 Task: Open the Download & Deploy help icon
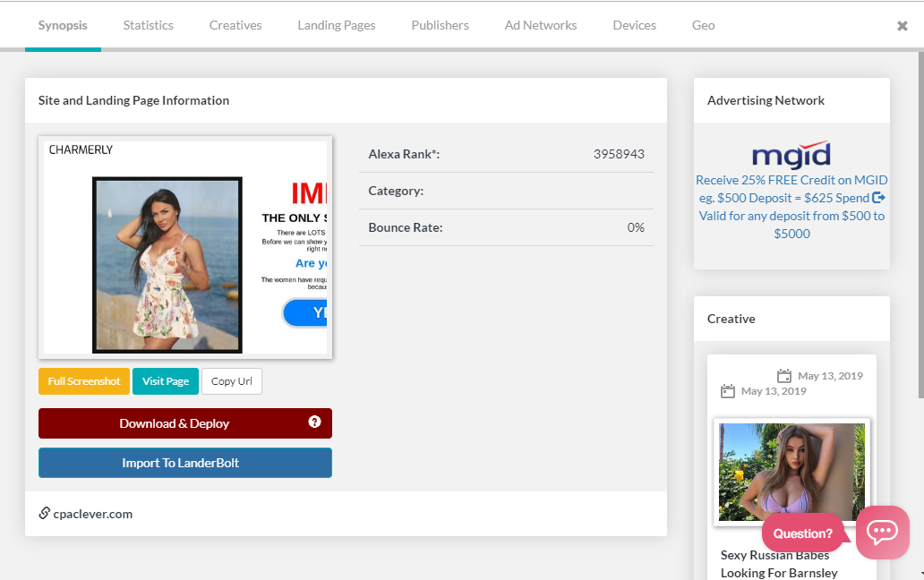[x=314, y=422]
